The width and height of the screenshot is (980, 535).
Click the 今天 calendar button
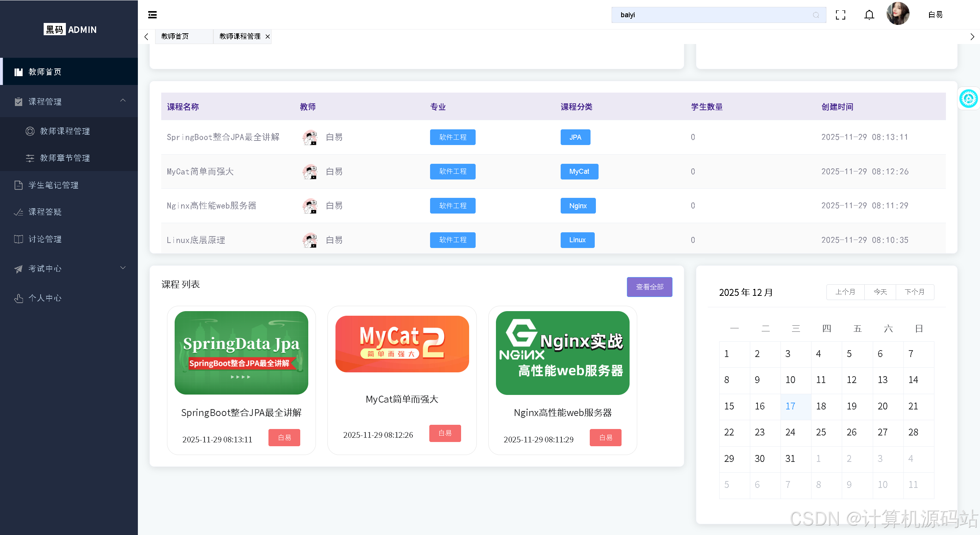coord(880,292)
